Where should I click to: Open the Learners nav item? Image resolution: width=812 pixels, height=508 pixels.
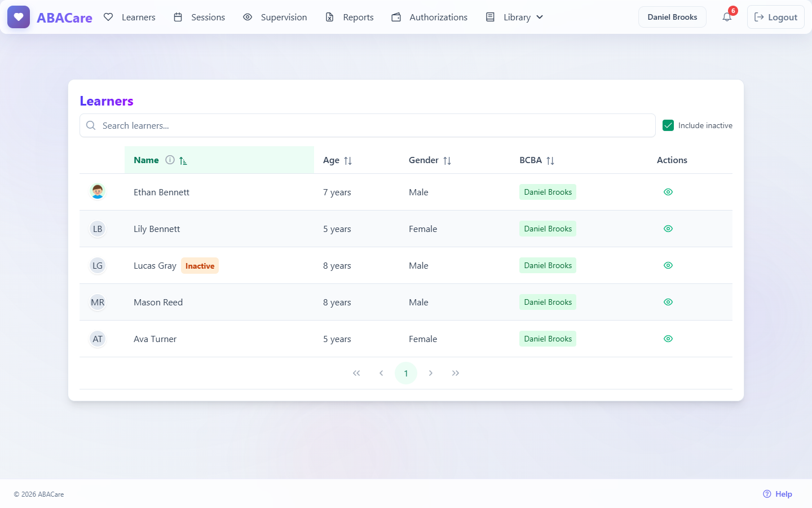[x=130, y=17]
